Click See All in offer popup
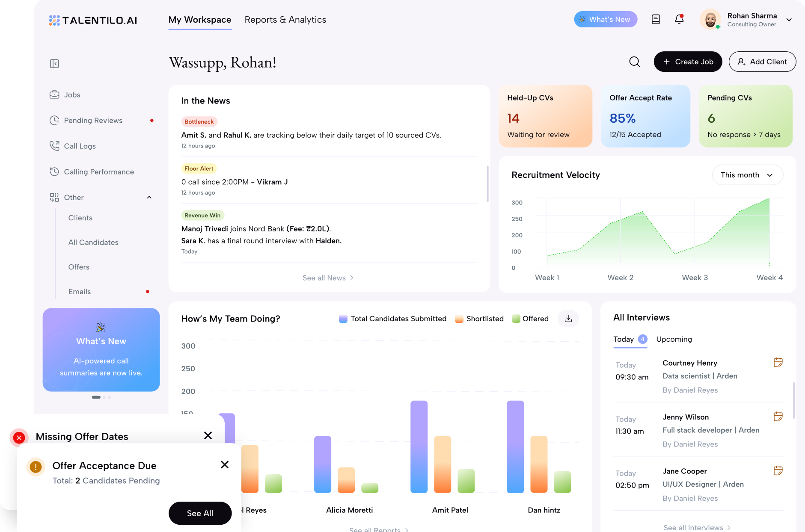Image resolution: width=805 pixels, height=532 pixels. coord(200,513)
